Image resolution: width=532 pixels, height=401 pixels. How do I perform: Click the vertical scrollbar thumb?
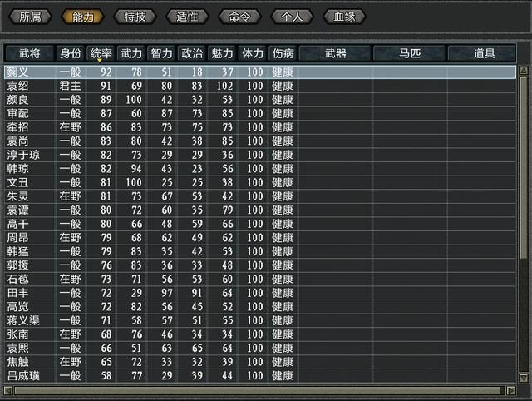(524, 166)
